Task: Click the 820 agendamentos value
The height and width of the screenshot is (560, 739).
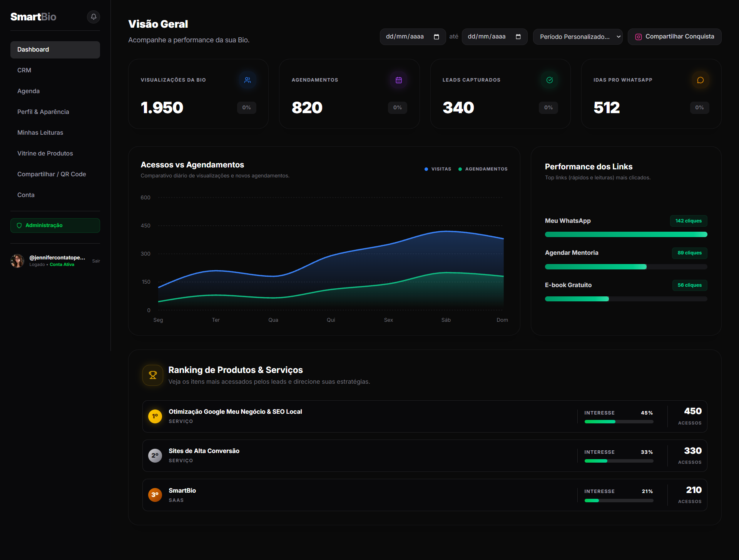Action: point(307,108)
